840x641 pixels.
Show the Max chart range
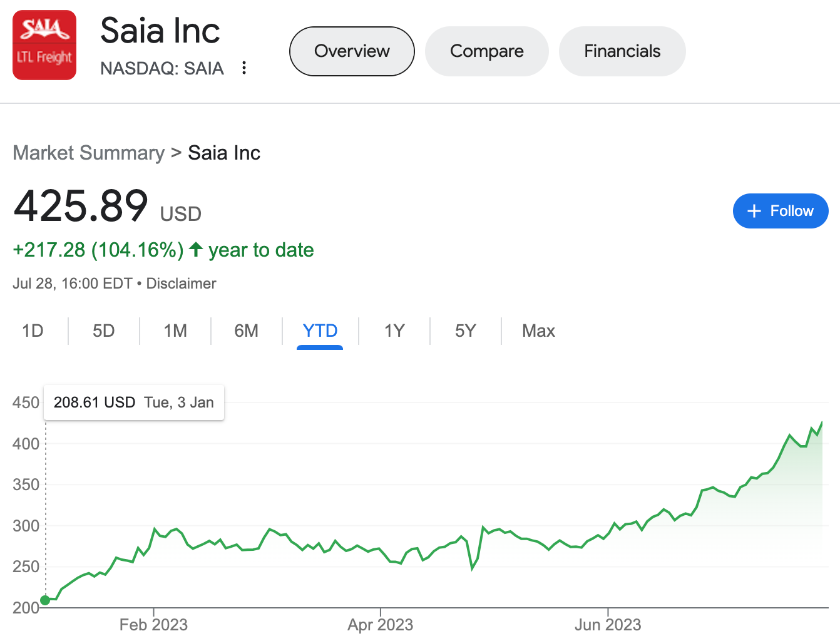538,331
